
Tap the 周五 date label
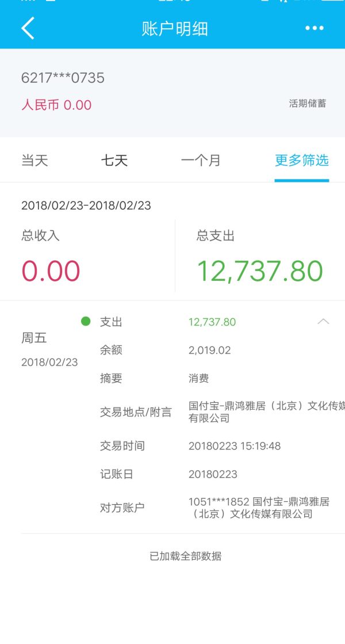coord(34,338)
